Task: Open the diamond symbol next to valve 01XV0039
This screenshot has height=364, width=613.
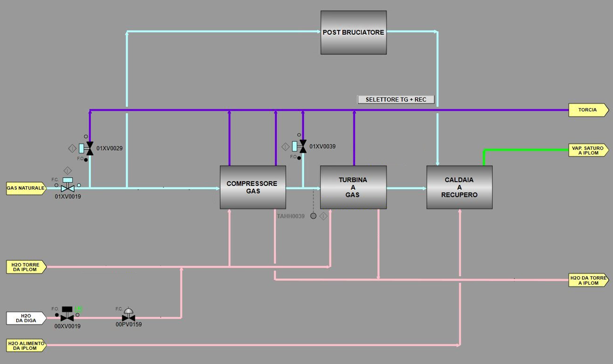Action: (285, 147)
